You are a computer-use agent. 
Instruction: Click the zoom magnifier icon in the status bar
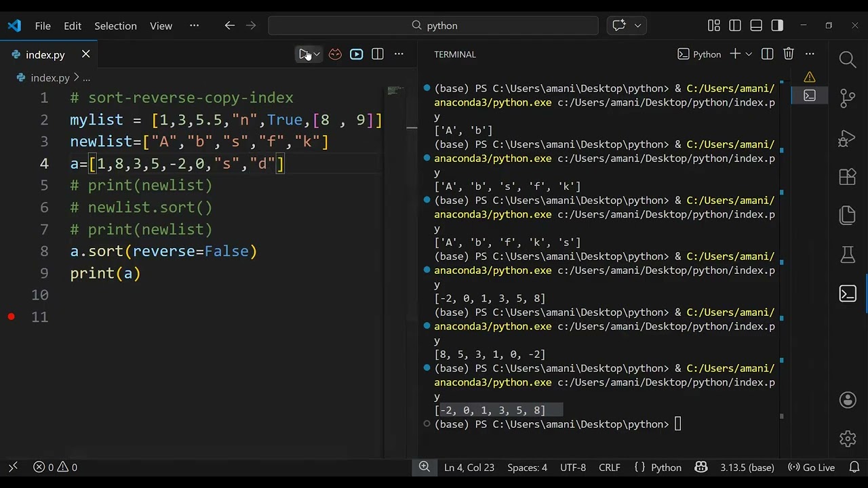click(x=425, y=467)
